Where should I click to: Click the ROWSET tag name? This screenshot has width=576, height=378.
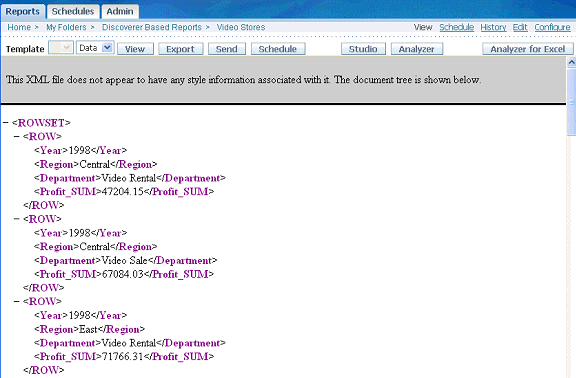41,122
